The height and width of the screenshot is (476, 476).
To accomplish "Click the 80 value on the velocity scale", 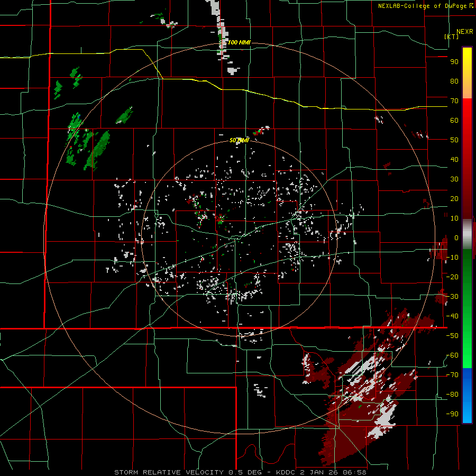I will click(454, 81).
